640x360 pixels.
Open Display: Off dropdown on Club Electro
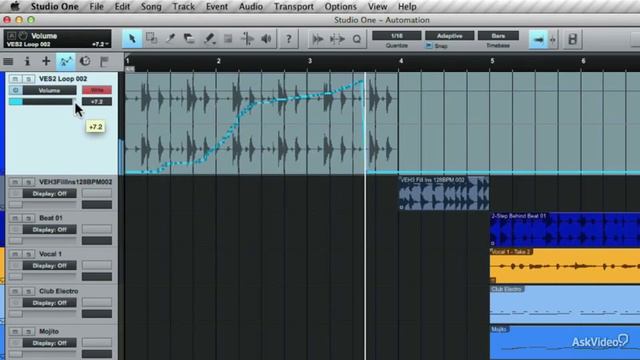(x=49, y=303)
